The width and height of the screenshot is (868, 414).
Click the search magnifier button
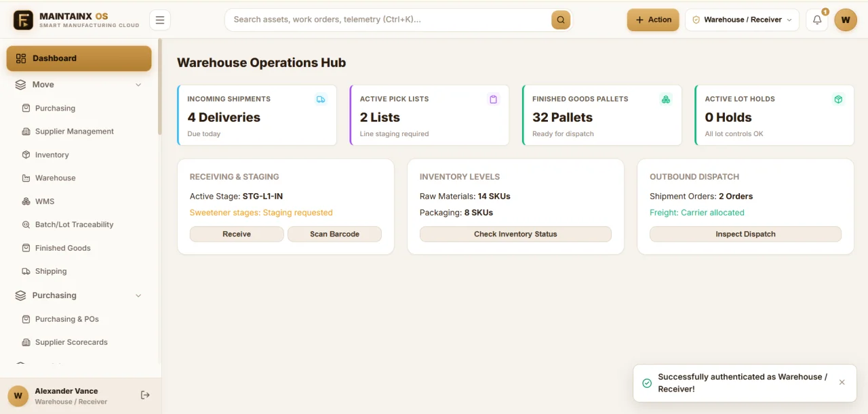pos(561,20)
